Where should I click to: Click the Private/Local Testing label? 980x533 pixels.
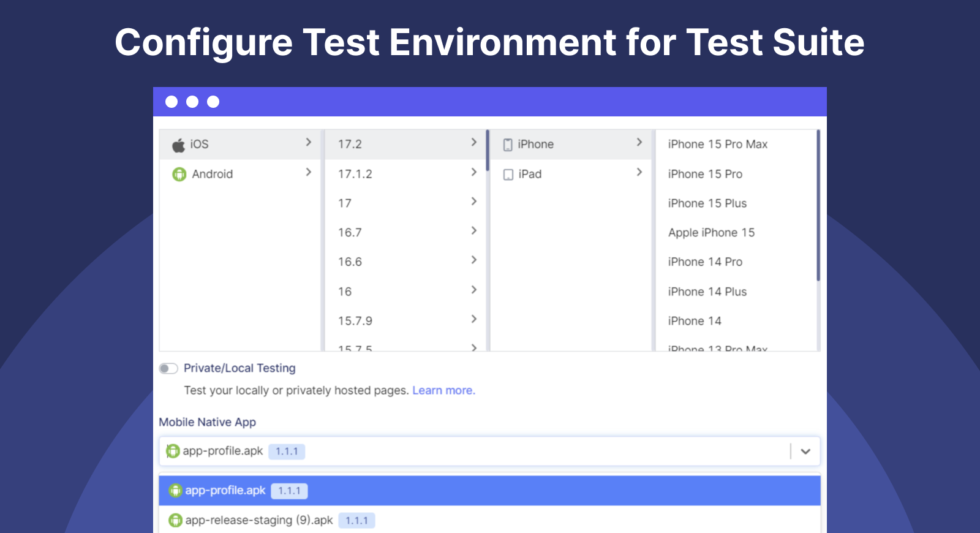point(239,368)
